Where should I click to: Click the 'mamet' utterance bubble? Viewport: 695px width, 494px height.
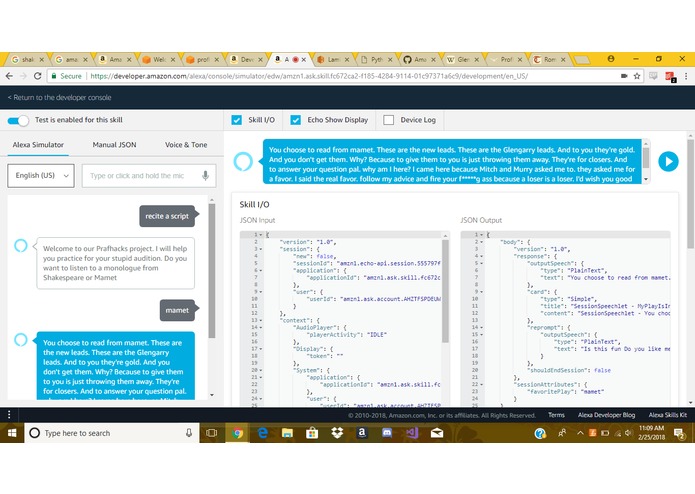point(177,310)
